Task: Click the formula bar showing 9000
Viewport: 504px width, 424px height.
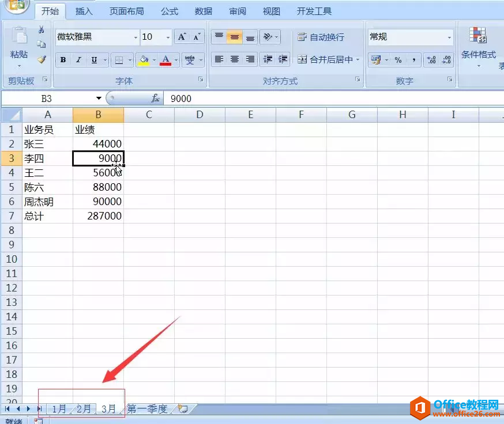Action: click(334, 99)
